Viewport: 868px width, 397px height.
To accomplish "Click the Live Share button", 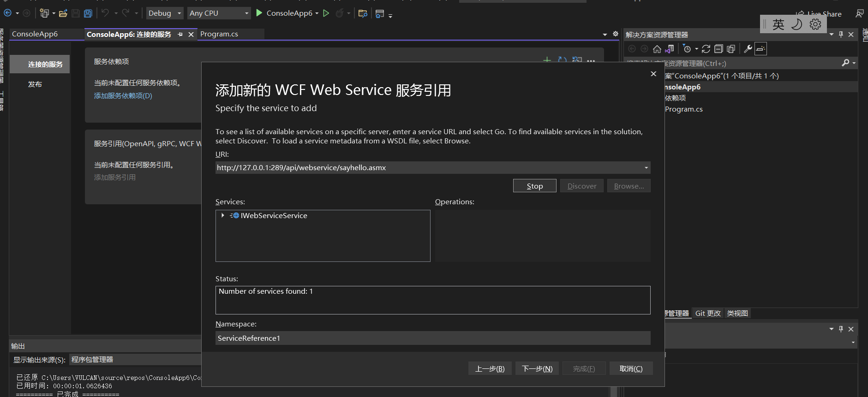I will 819,14.
